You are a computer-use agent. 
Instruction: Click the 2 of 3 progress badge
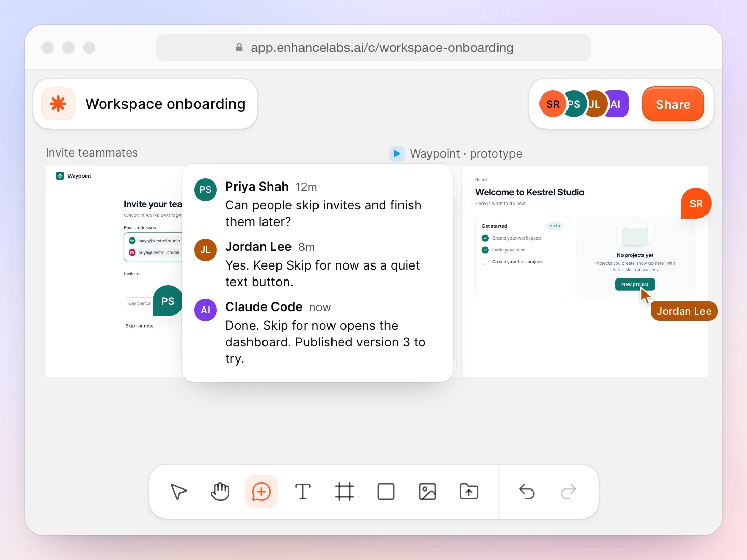pyautogui.click(x=555, y=226)
